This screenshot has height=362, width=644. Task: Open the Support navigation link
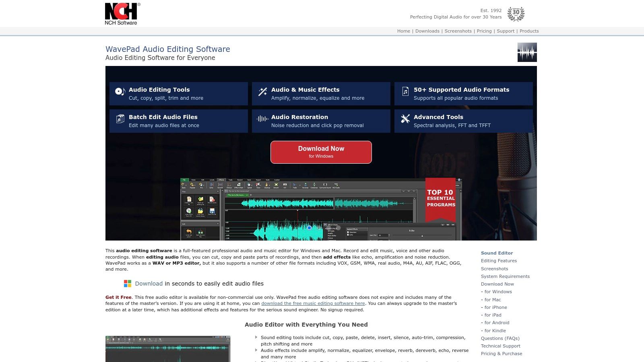pos(506,31)
